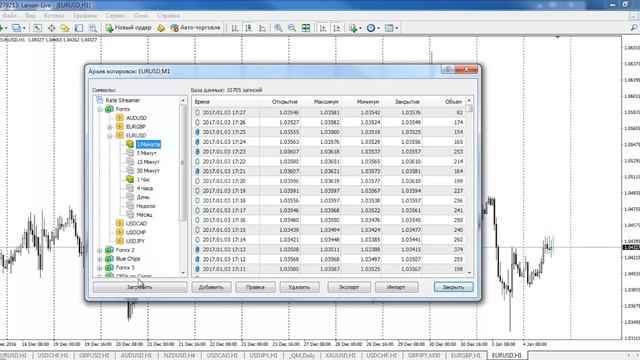Open the Profiles toolbar icon
The width and height of the screenshot is (640, 360).
(16, 28)
